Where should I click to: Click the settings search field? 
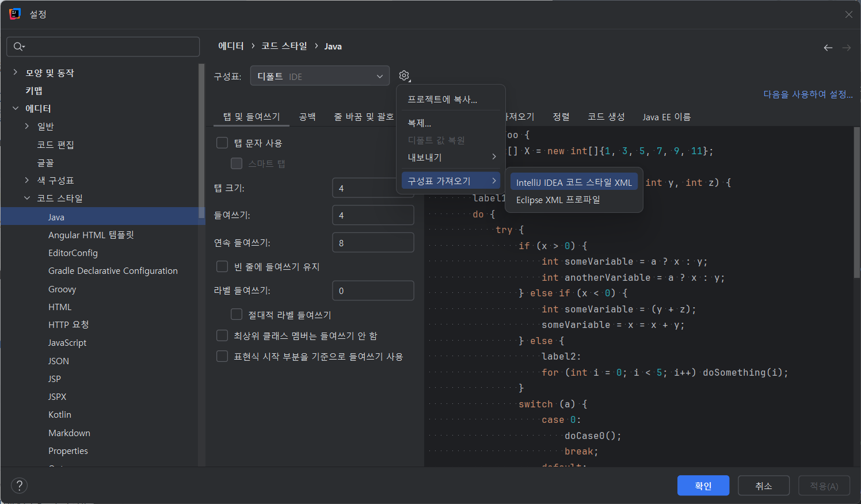103,47
